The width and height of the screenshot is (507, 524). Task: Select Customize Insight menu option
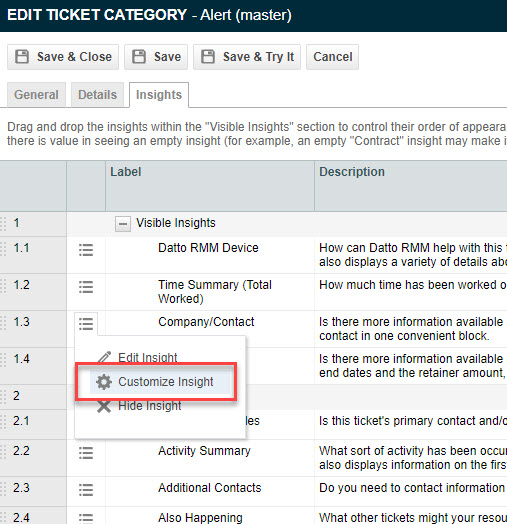click(x=160, y=382)
